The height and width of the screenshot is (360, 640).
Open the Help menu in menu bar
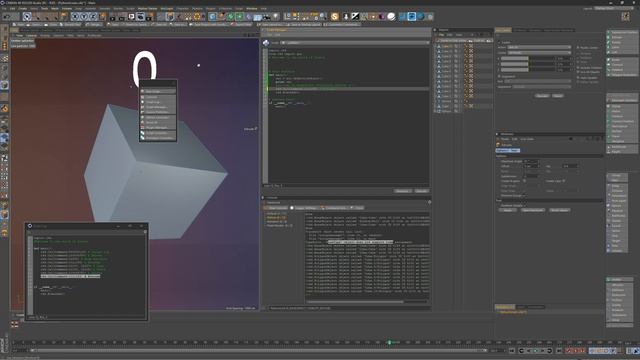tap(263, 8)
